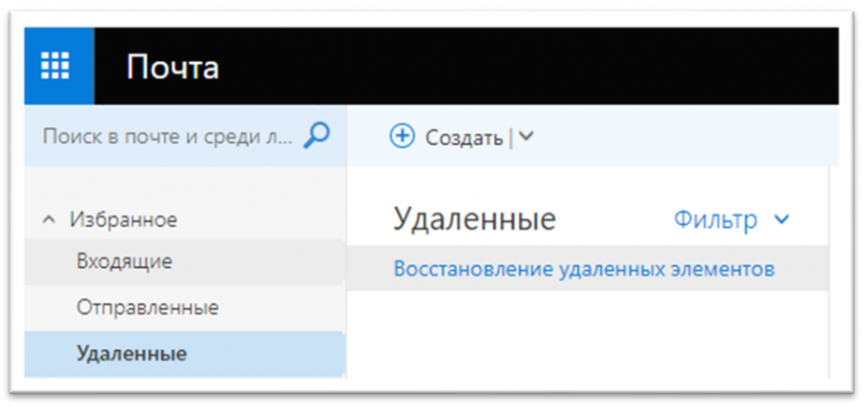868x411 pixels.
Task: Open the Отправленные folder
Action: [x=147, y=307]
